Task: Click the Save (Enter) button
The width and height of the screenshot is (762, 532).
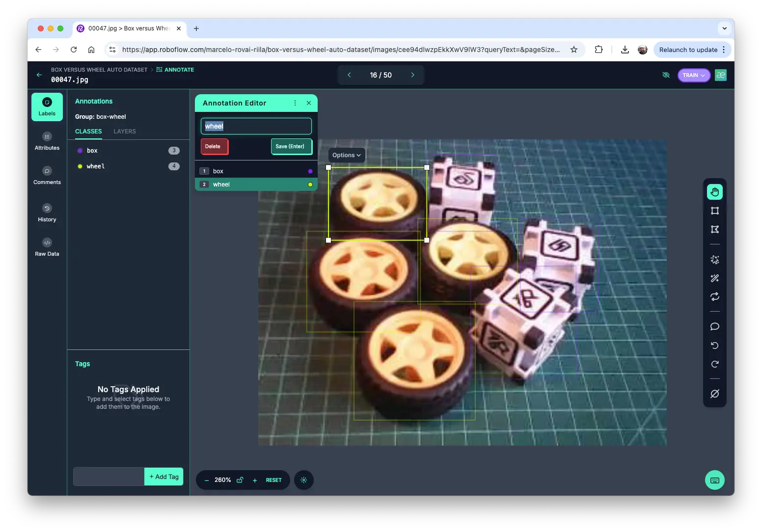Action: pos(291,146)
